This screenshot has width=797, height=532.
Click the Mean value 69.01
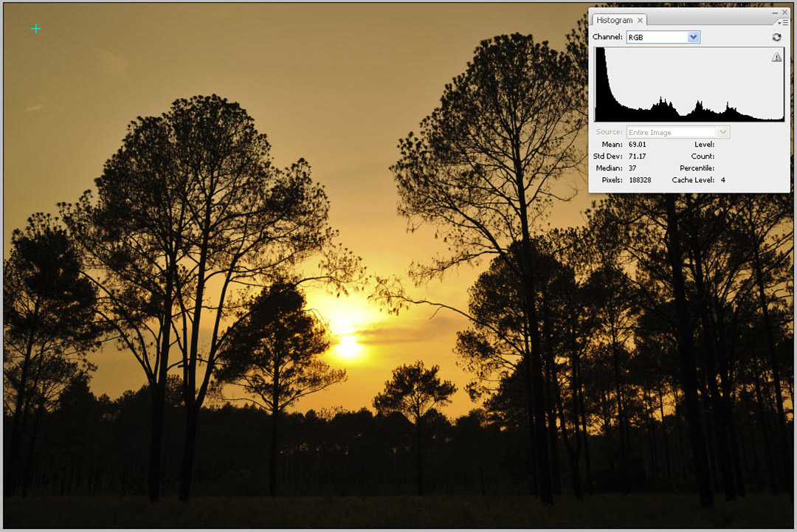[637, 145]
